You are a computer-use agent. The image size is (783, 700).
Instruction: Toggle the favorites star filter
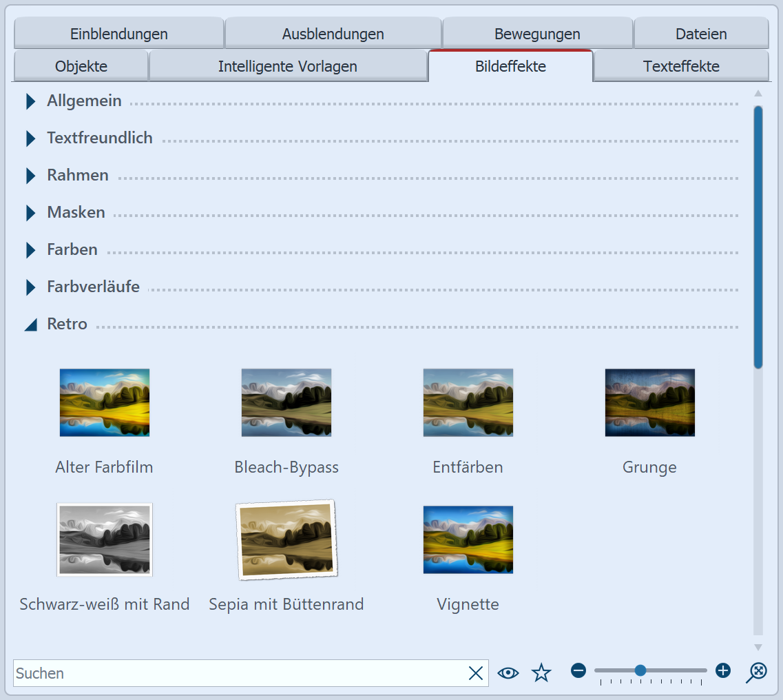click(x=541, y=672)
